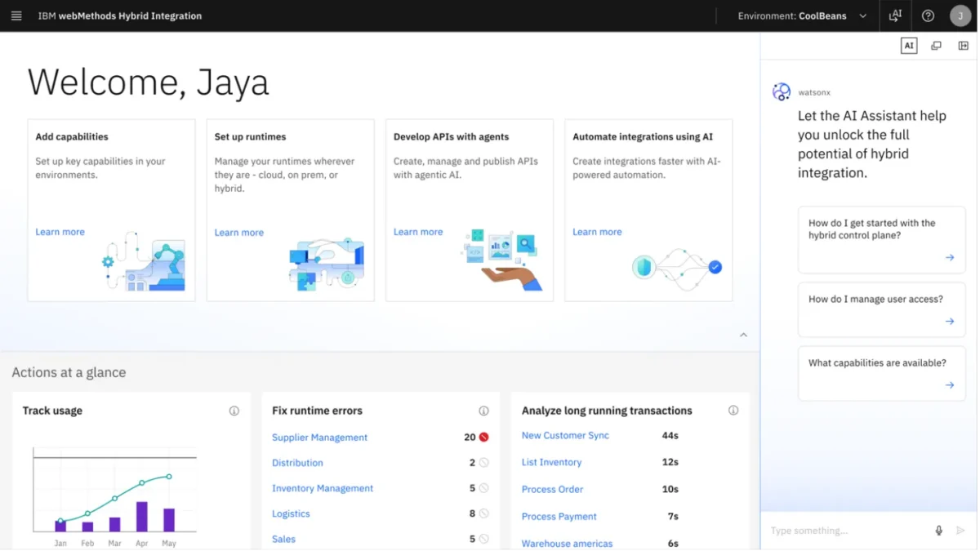Open the help question mark icon
Image resolution: width=980 pixels, height=551 pixels.
click(x=928, y=16)
